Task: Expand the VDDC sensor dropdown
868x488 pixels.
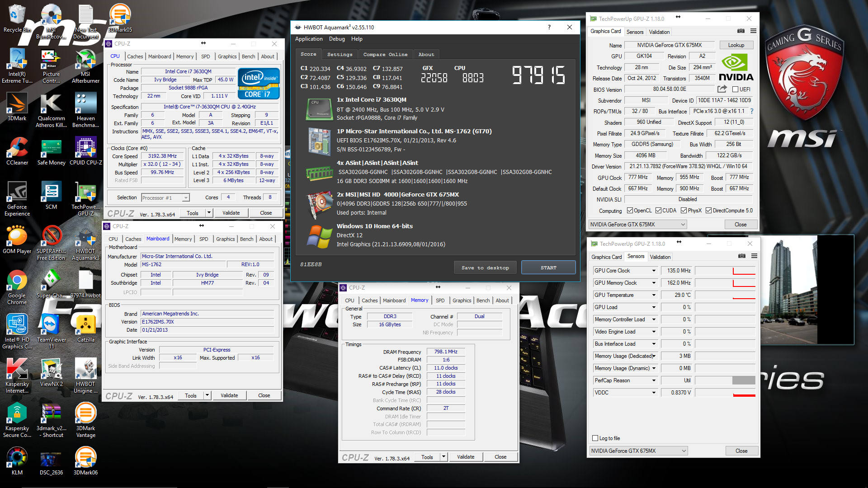Action: point(653,393)
